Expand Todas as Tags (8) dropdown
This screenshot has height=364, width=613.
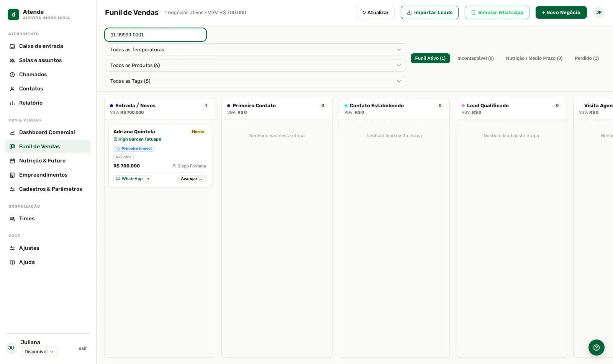point(256,81)
